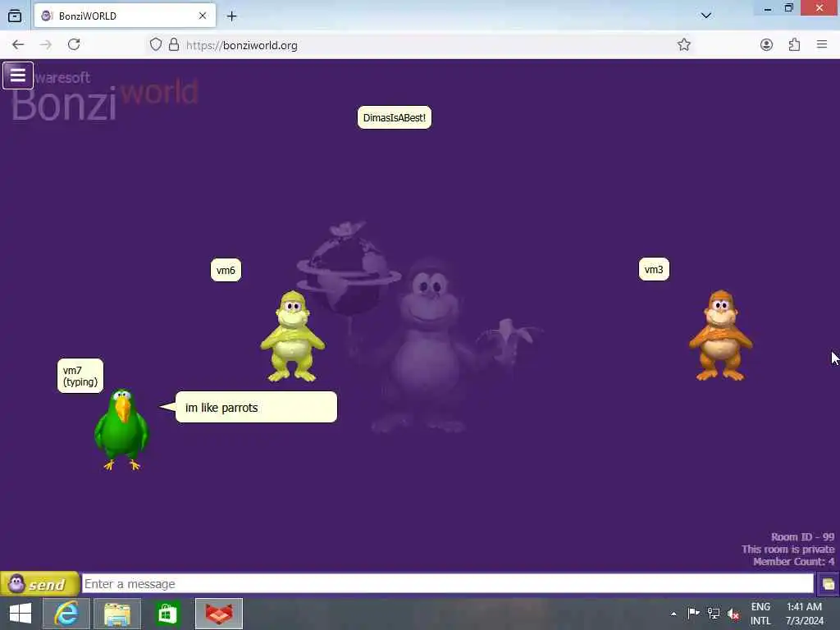Click the DimasIsABest! name tag

tap(395, 118)
